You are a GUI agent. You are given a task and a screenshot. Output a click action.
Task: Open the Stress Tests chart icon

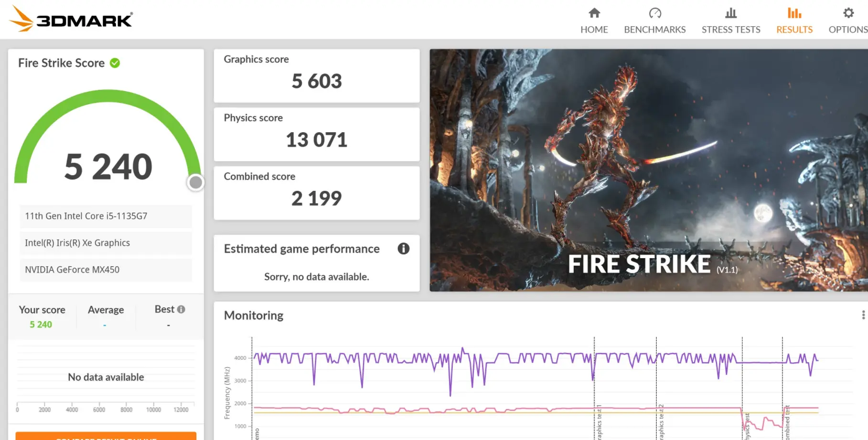pos(731,13)
